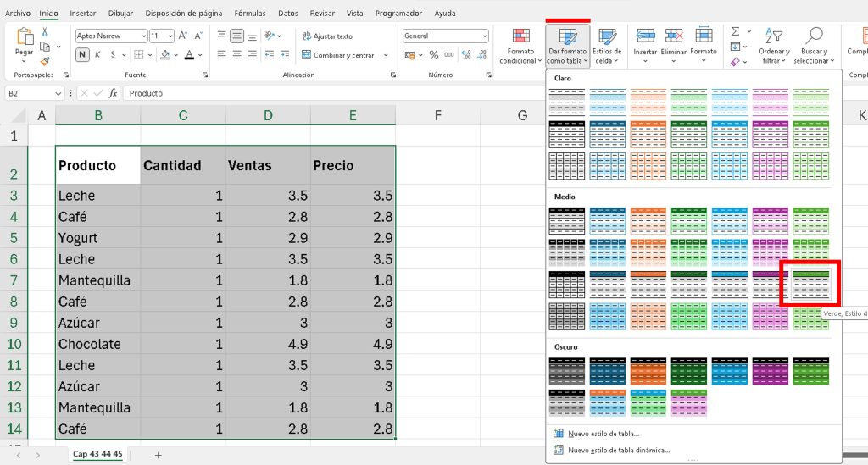Open the Insertar ribbon tab
The height and width of the screenshot is (465, 868).
tap(82, 14)
